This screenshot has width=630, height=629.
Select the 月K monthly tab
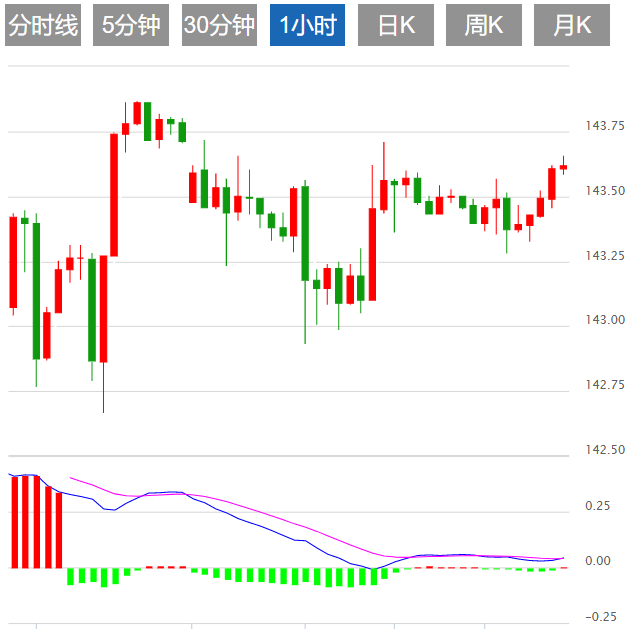point(572,26)
